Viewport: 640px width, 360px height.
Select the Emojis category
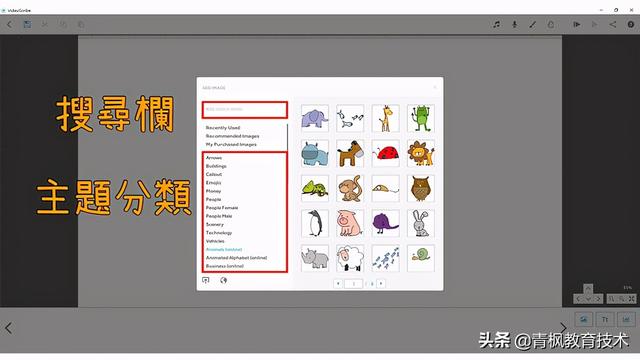click(213, 183)
